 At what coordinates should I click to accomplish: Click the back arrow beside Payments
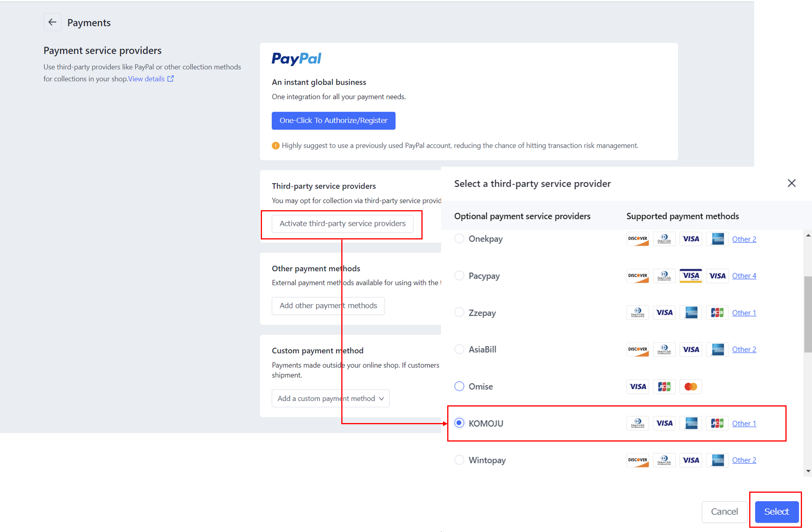coord(52,22)
